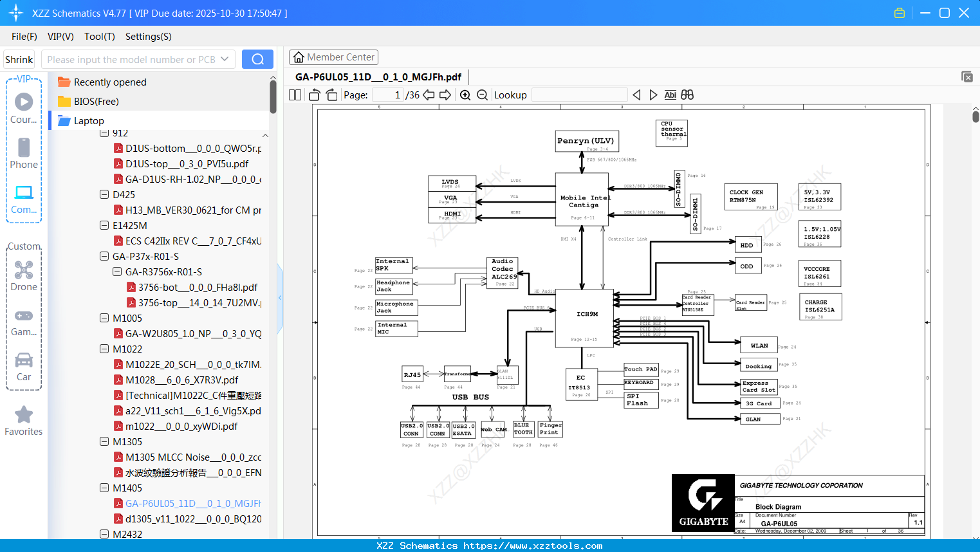Zoom out of the schematic
This screenshot has height=552, width=980.
[482, 95]
